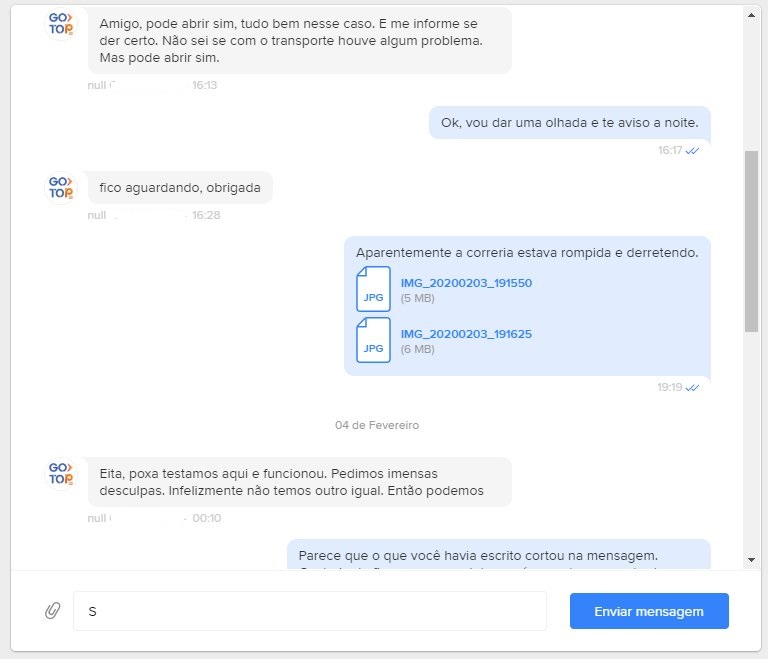Click the read-receipt double check mark next to the 19:19 timestamp
This screenshot has height=659, width=768.
[692, 388]
